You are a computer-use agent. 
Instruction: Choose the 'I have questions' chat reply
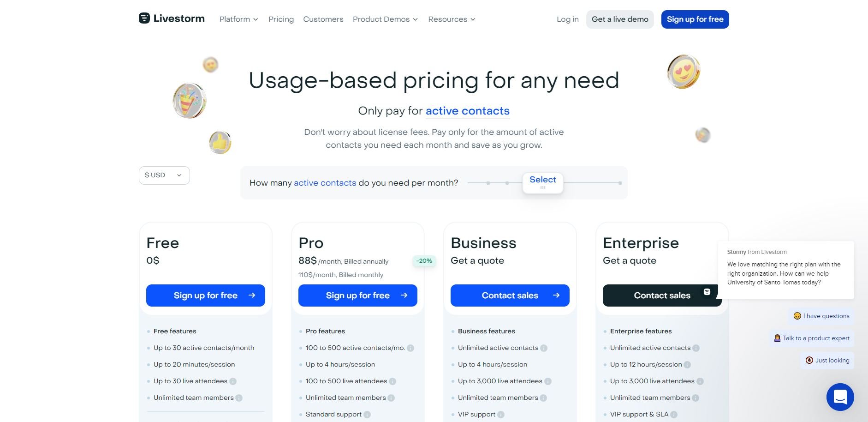tap(821, 316)
